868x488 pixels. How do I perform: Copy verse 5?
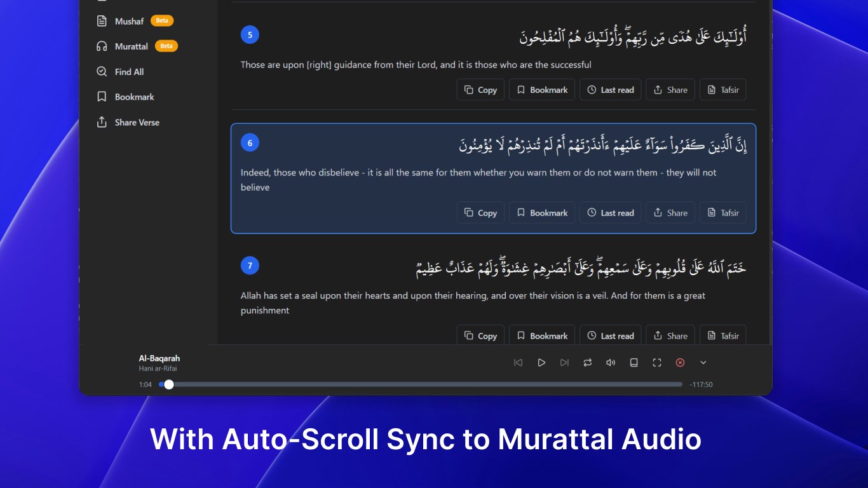coord(480,90)
